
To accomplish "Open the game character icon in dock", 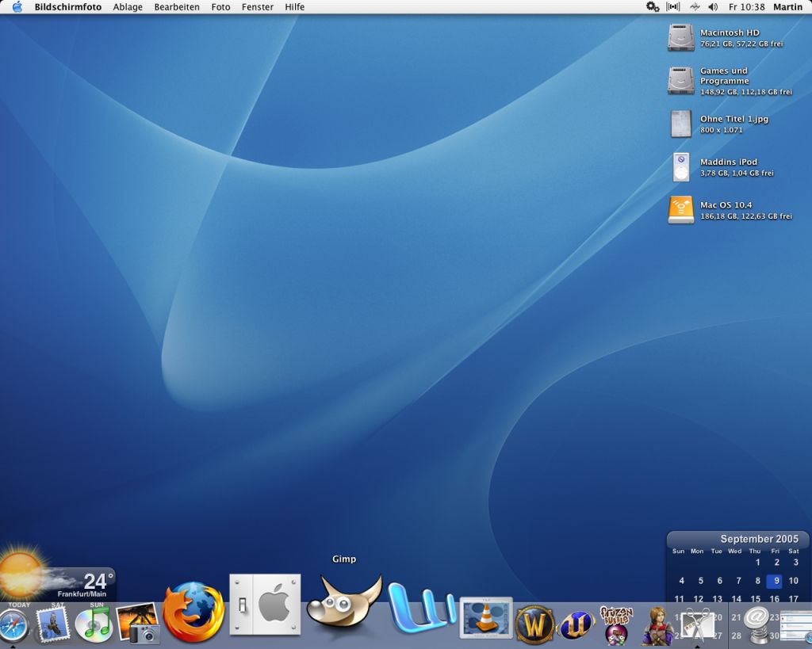I will (657, 626).
